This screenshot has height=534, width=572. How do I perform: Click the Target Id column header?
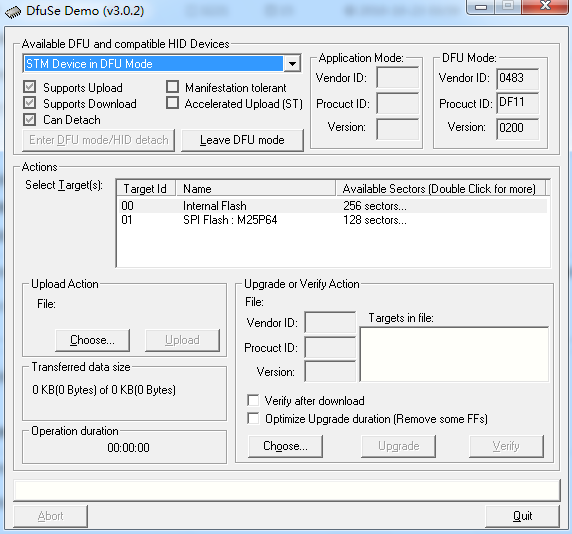tap(146, 189)
